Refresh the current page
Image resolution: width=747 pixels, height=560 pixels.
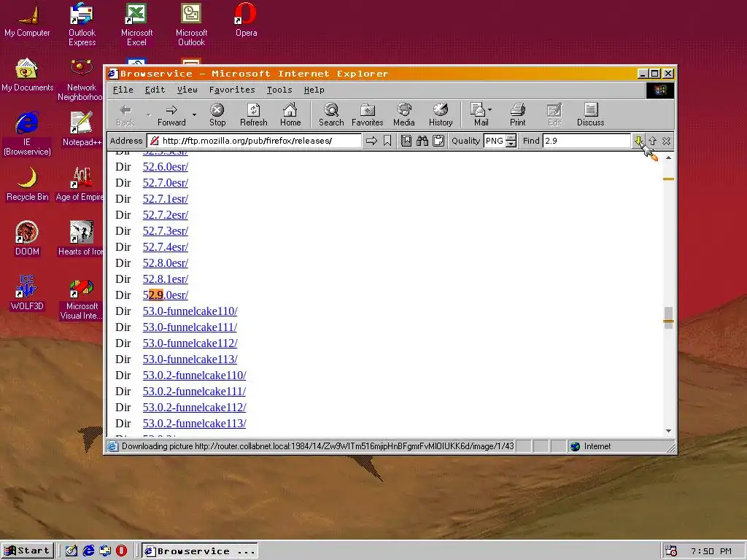click(x=253, y=114)
